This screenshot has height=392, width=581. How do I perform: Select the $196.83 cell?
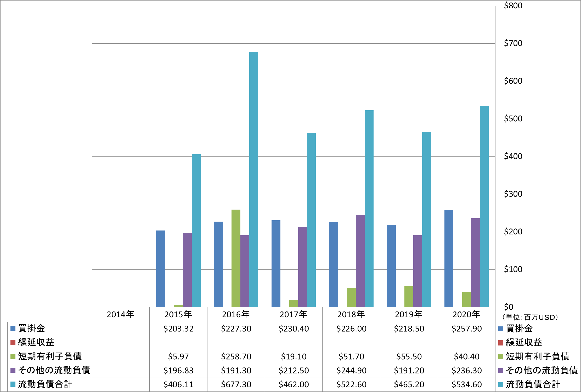tap(178, 371)
